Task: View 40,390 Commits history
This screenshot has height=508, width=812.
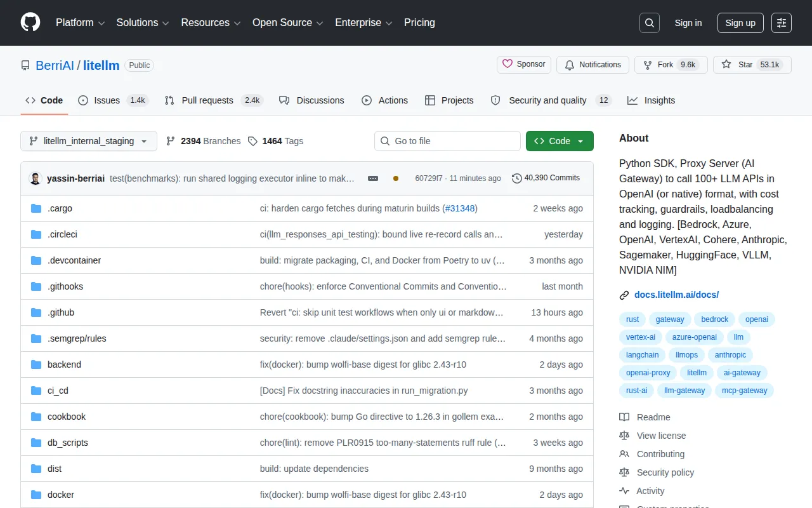Action: coord(546,178)
